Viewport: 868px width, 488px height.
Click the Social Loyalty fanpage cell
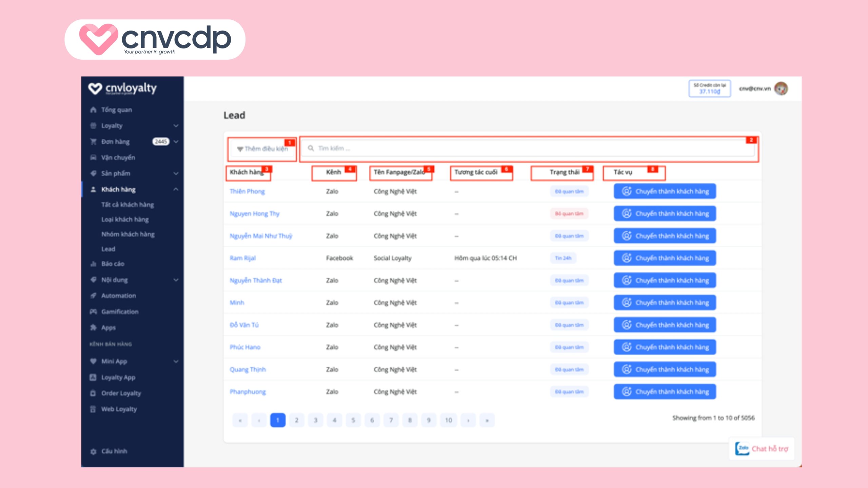pyautogui.click(x=392, y=258)
